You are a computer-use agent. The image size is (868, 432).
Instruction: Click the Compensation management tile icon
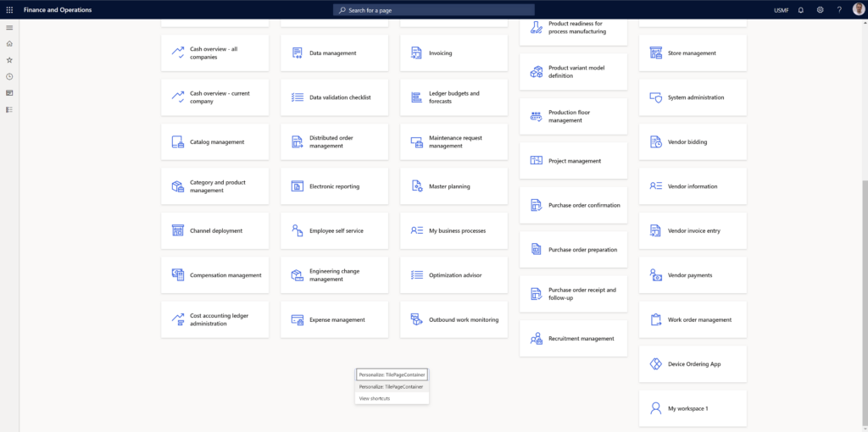[x=178, y=275]
